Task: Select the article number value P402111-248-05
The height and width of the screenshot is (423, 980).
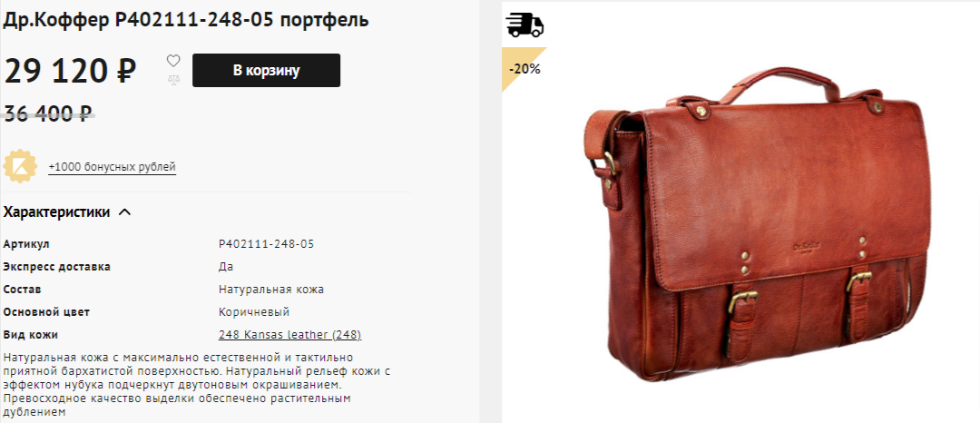Action: click(x=266, y=243)
